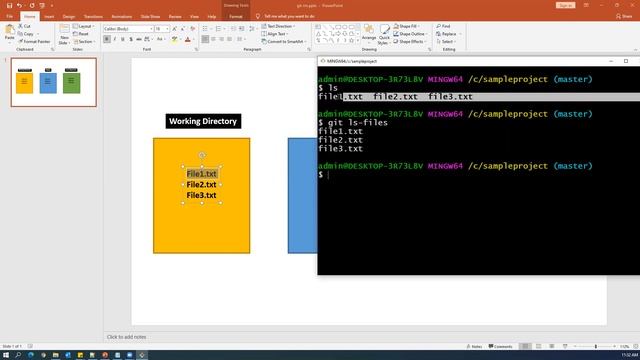640x360 pixels.
Task: Toggle Underline formatting
Action: (x=122, y=39)
